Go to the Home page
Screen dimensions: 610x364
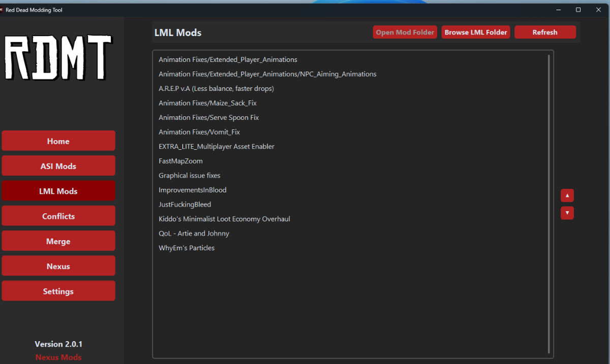[58, 141]
